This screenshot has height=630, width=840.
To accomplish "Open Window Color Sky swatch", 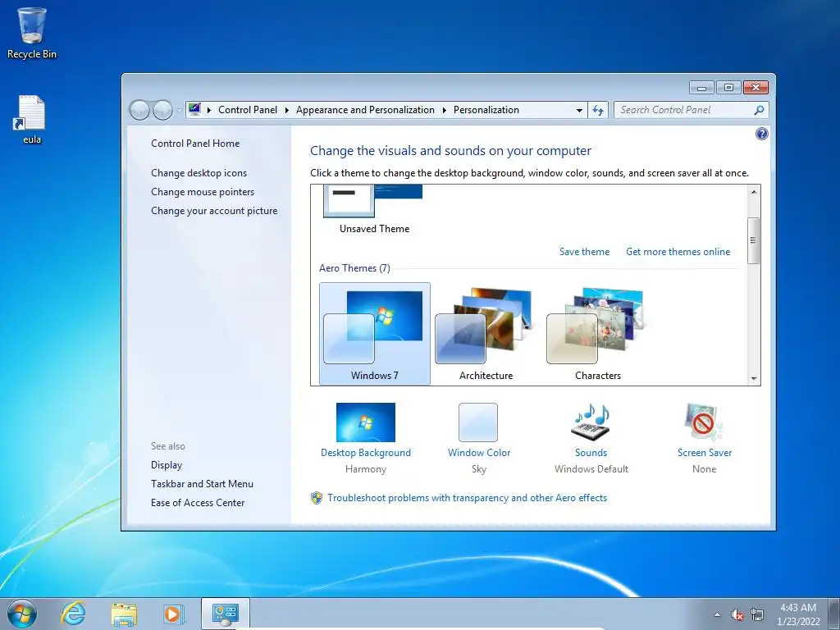I will coord(478,422).
